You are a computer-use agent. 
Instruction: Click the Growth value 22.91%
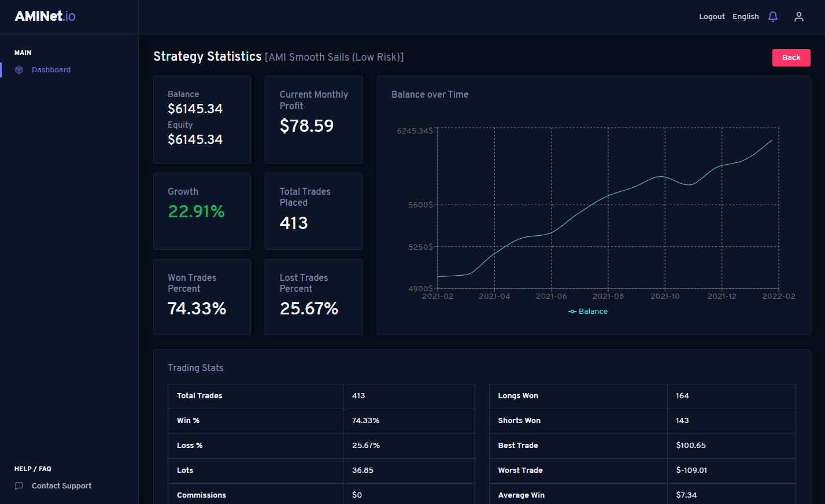coord(197,212)
